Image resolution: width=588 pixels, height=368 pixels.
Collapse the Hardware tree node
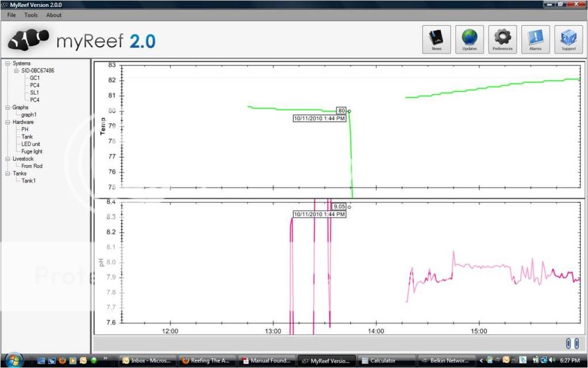[x=7, y=122]
